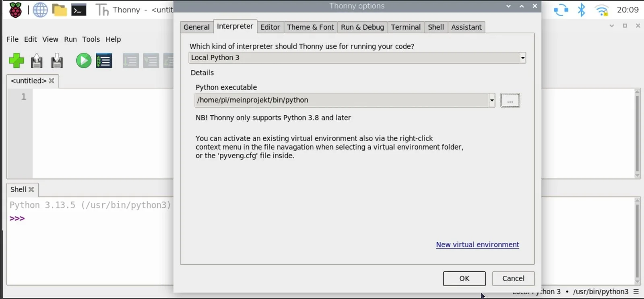
Task: Launch the web browser from taskbar
Action: [x=40, y=10]
